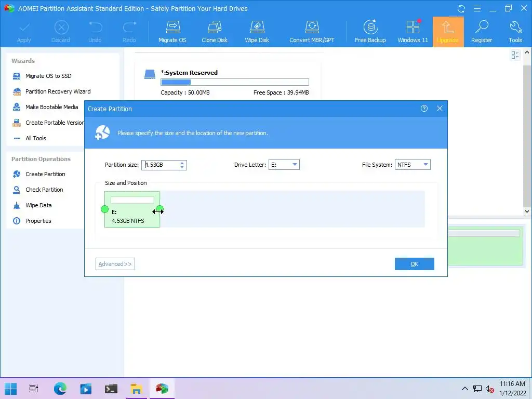The width and height of the screenshot is (532, 399).
Task: Open Convert MBR/GPT tool
Action: [x=312, y=32]
